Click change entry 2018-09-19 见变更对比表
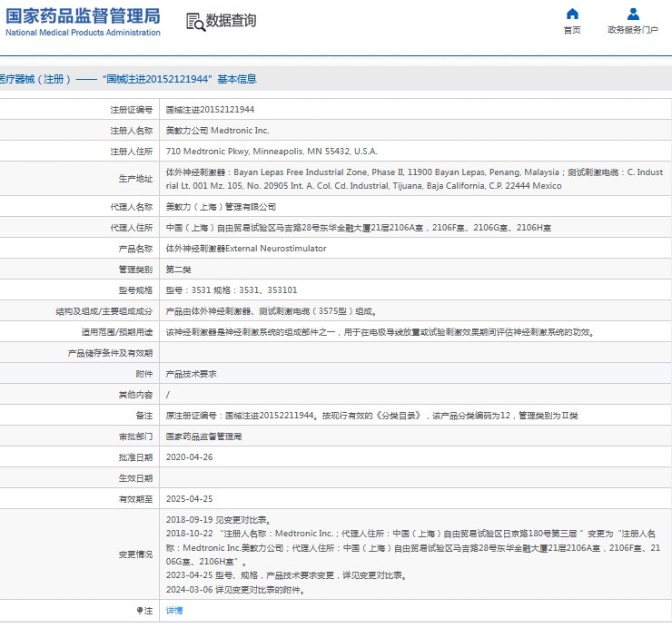 (219, 520)
